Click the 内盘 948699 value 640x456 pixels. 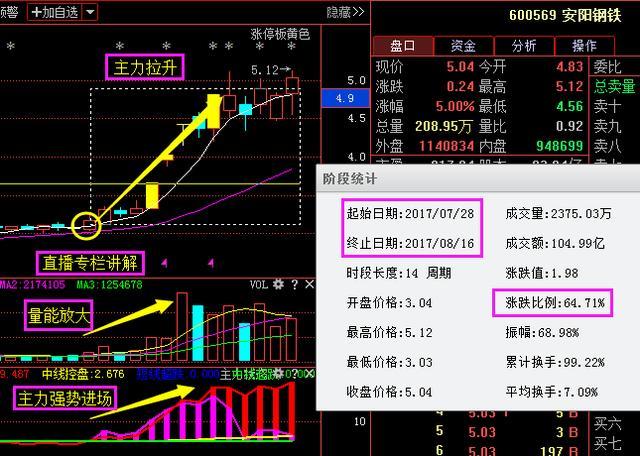tap(559, 146)
